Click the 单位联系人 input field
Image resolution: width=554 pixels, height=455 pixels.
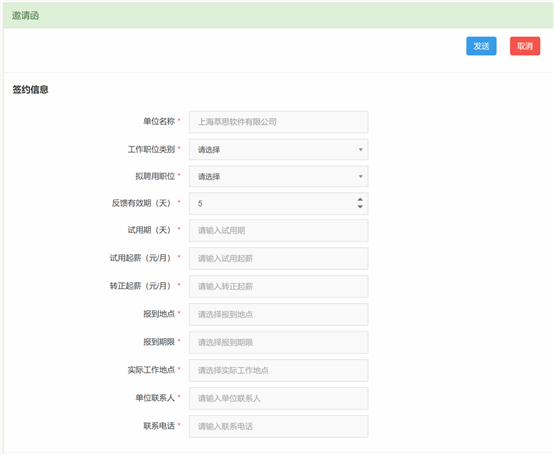[x=278, y=398]
